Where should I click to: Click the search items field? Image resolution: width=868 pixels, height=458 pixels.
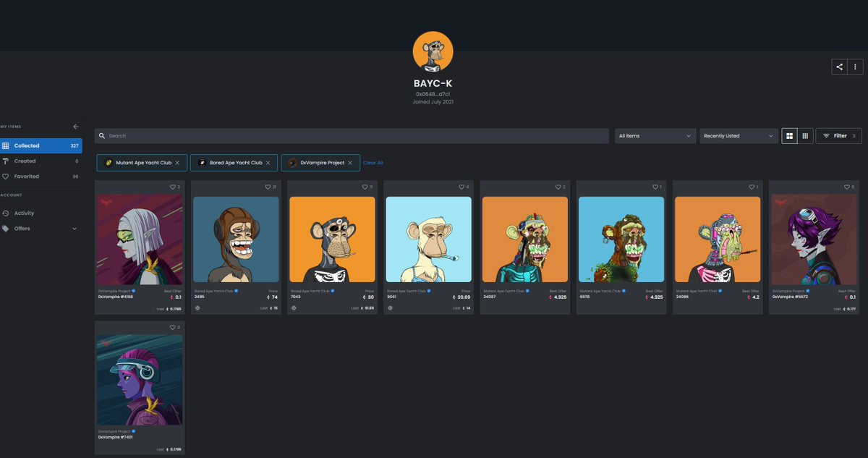pyautogui.click(x=352, y=136)
